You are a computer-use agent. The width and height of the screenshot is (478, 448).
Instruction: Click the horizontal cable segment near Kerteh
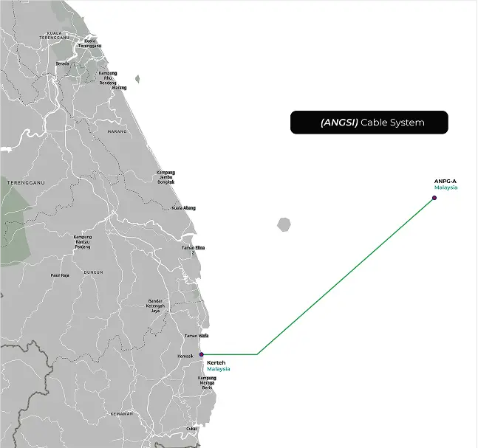(229, 354)
